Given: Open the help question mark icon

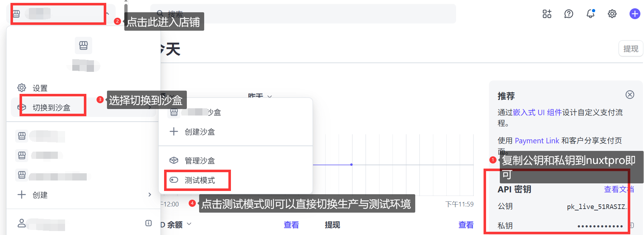Looking at the screenshot, I should point(568,14).
